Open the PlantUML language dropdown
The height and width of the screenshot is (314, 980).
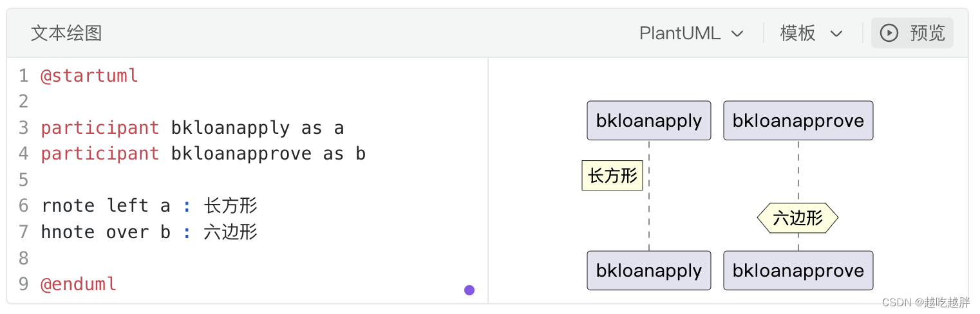pos(691,33)
